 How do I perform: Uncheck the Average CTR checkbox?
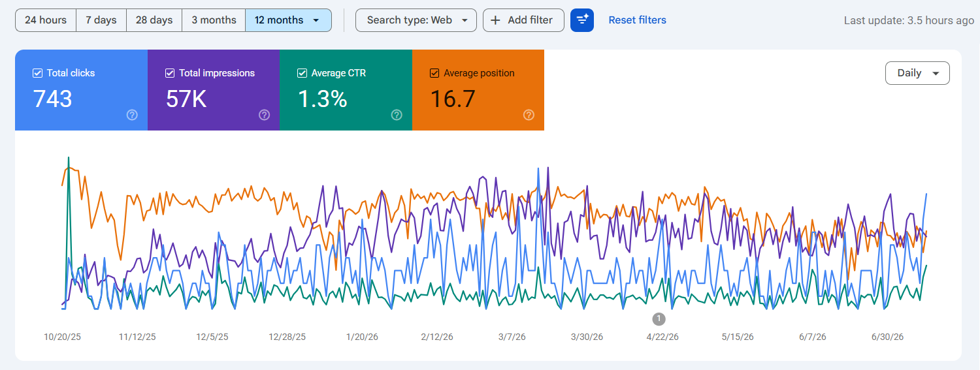coord(302,73)
